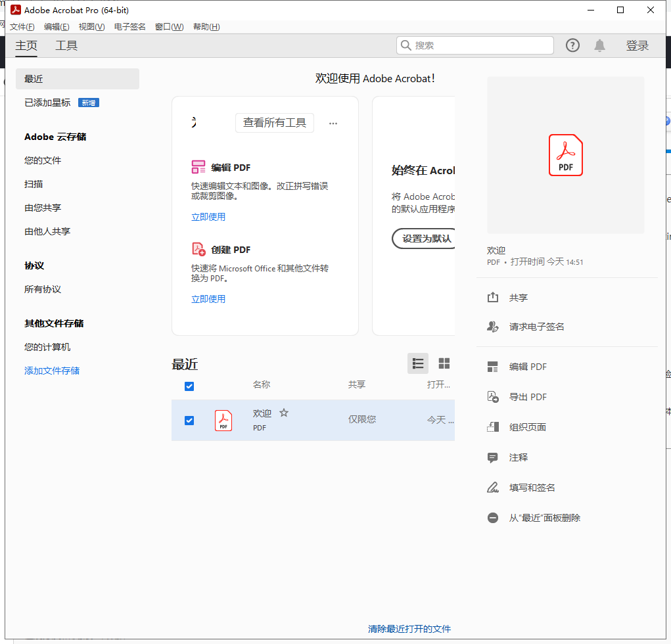Open the 共享 (Share) panel icon
This screenshot has width=671, height=644.
click(493, 297)
